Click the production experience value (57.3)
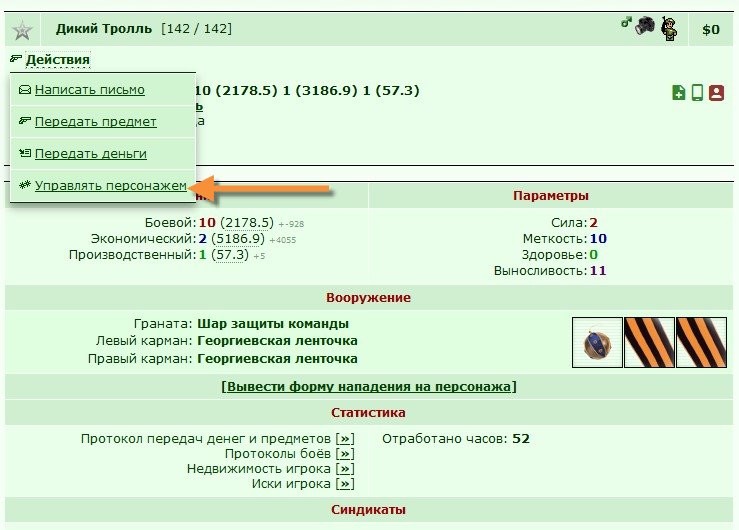This screenshot has width=739, height=530. click(x=230, y=255)
